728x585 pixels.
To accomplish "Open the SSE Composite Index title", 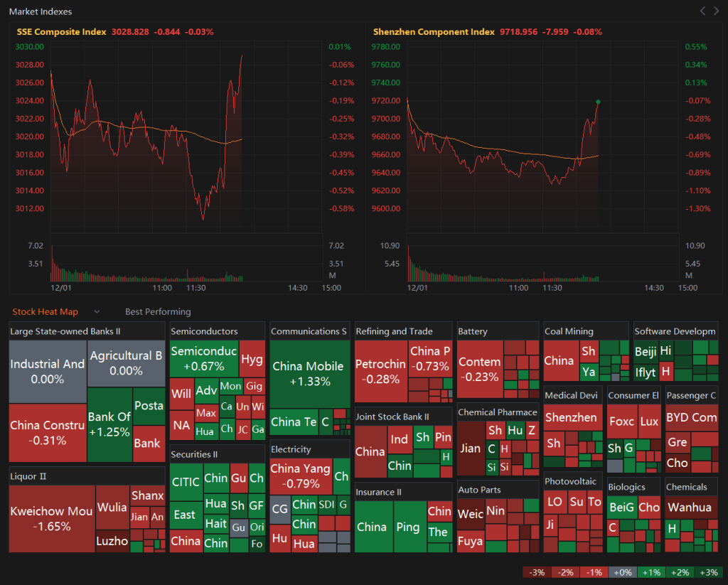I will click(61, 32).
